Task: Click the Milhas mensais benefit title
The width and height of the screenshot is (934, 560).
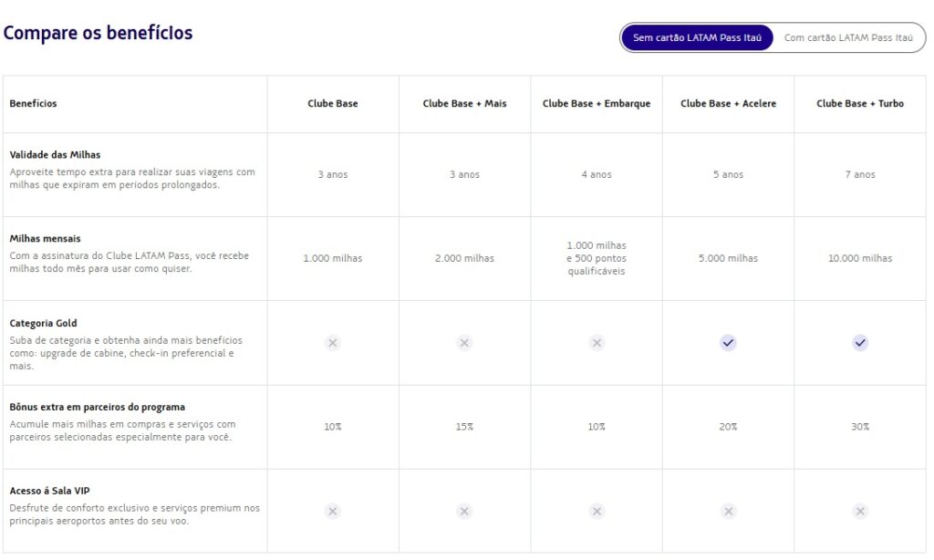Action: coord(45,239)
